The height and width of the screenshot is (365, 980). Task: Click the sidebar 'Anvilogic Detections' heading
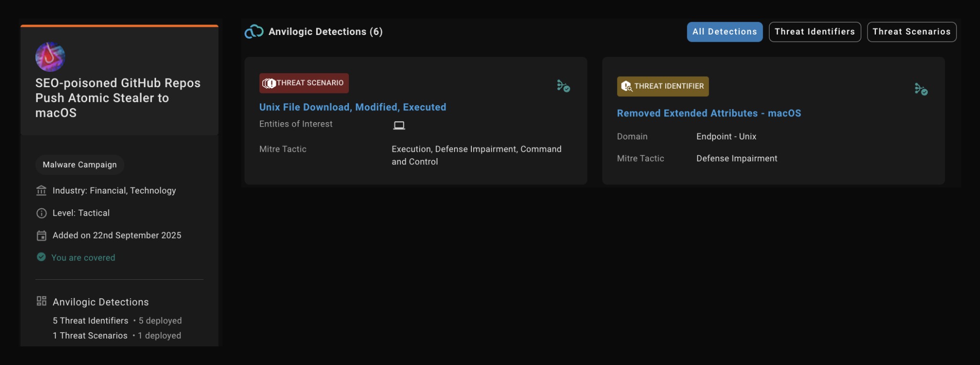[x=100, y=302]
